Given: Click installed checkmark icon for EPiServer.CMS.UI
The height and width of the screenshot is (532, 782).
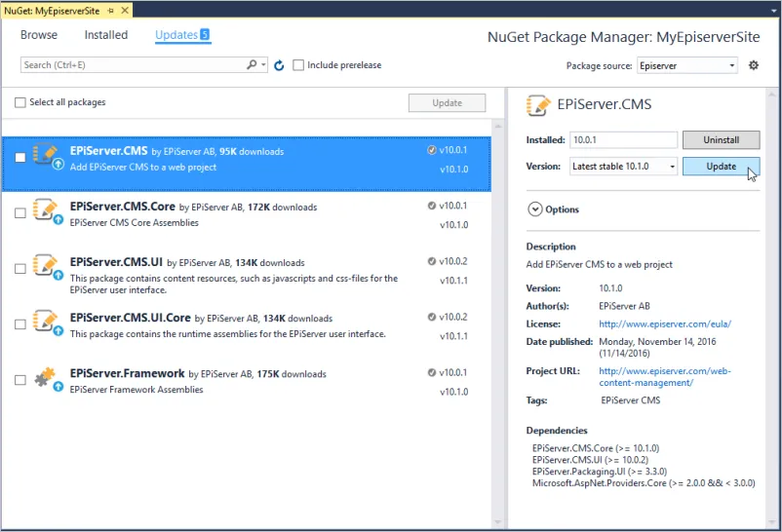Looking at the screenshot, I should coord(432,261).
